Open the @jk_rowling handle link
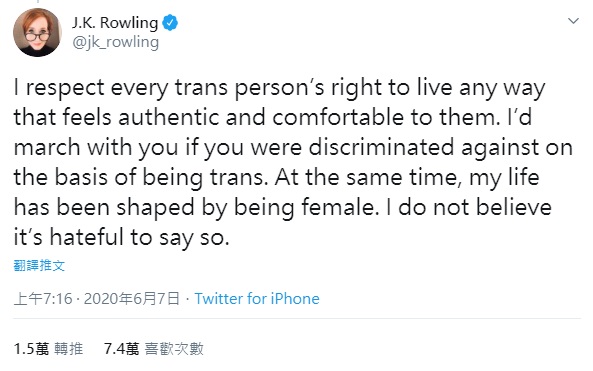Image resolution: width=593 pixels, height=371 pixels. pyautogui.click(x=115, y=42)
